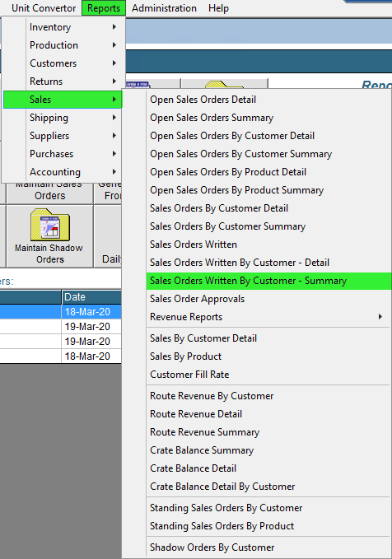Click the Maintain Sales Orders button

[x=49, y=193]
